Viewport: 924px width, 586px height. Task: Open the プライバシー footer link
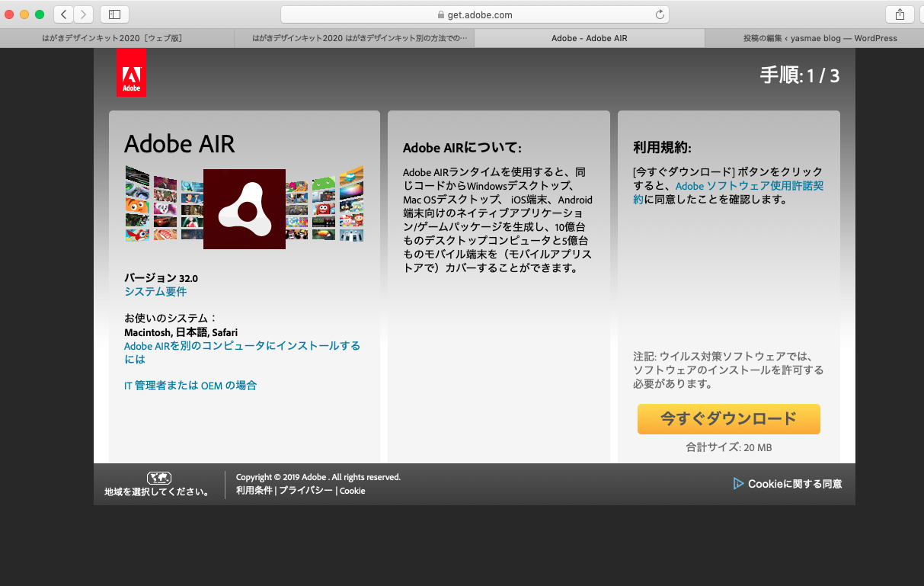(305, 491)
